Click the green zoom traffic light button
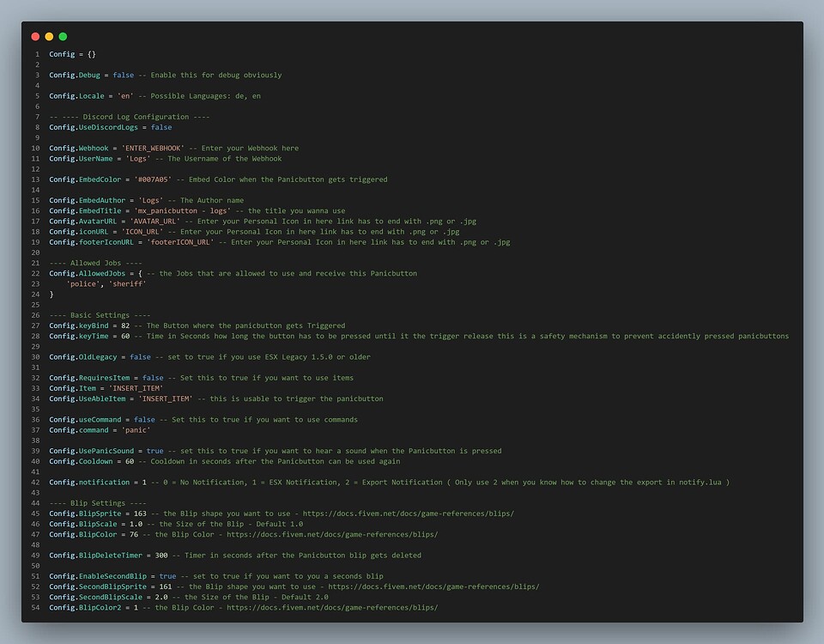Screen dimensions: 824x644 coord(62,36)
